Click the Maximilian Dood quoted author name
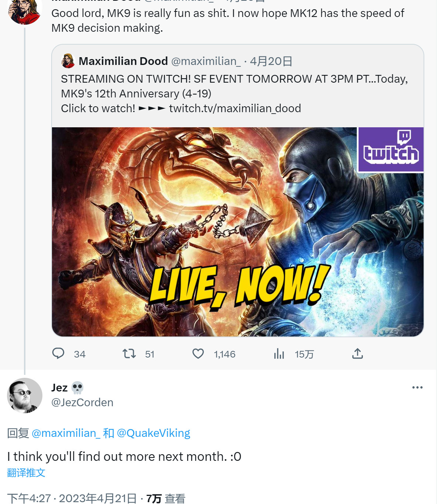Viewport: 442px width, 504px height. click(123, 61)
